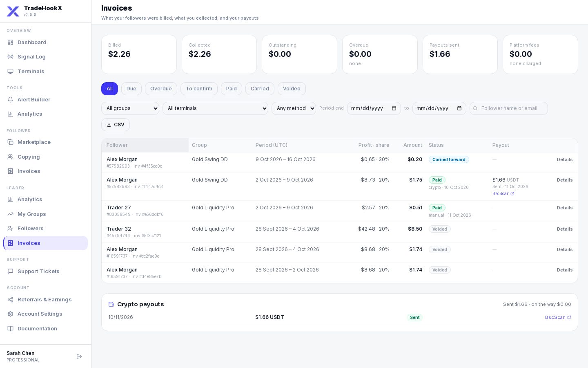588x368 pixels.
Task: Click the Leader Analytics sidebar item
Action: (x=46, y=200)
